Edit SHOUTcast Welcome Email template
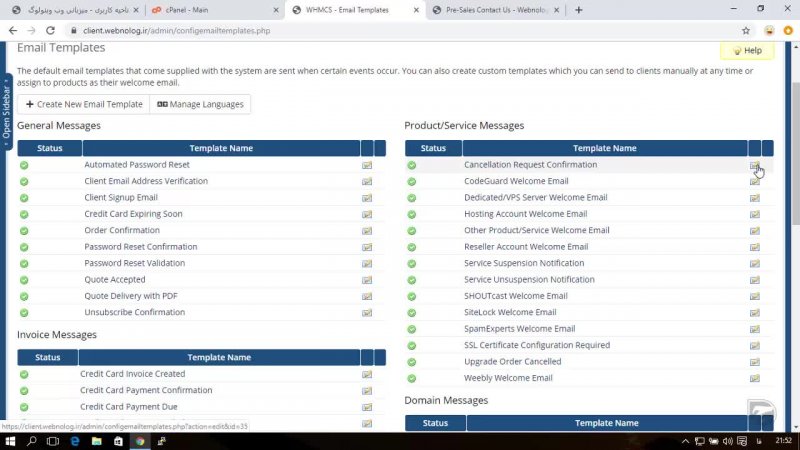 [755, 296]
